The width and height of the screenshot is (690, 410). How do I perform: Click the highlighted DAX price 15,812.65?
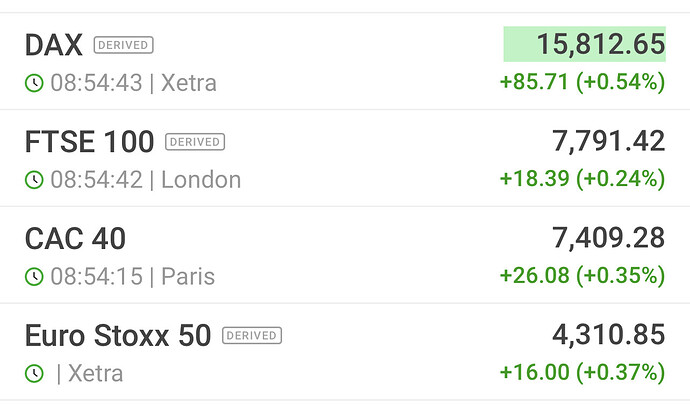[x=584, y=45]
